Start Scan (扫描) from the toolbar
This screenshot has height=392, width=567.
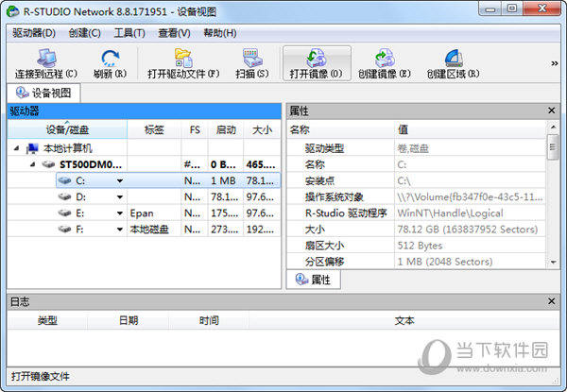[x=252, y=58]
